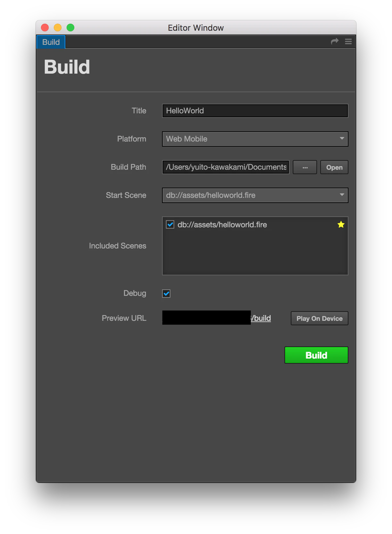Click the Platform label text
The height and width of the screenshot is (534, 392).
(132, 139)
